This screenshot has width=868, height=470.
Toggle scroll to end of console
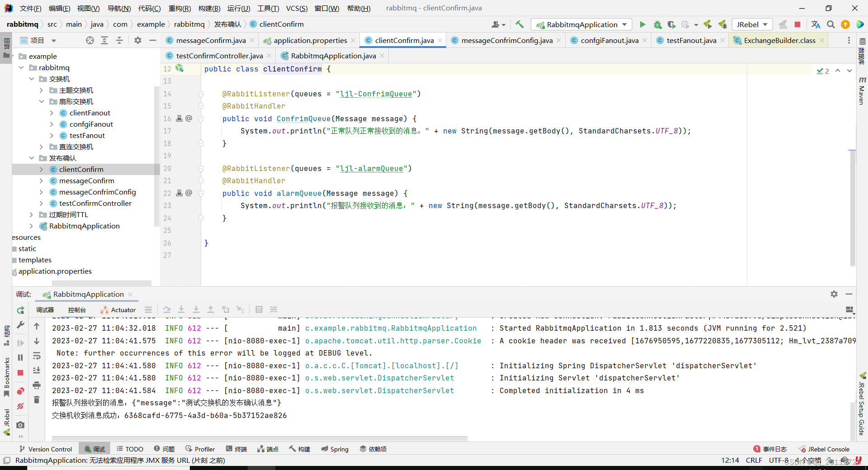click(x=37, y=370)
